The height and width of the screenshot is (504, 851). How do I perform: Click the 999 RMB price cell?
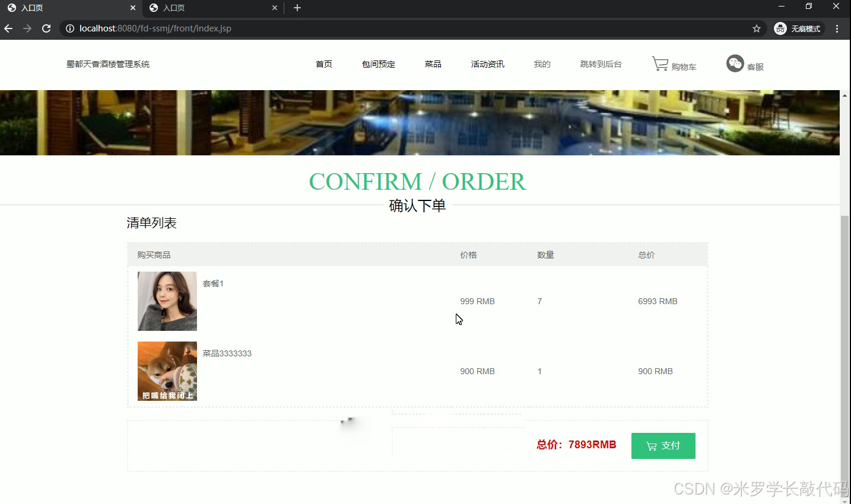[478, 301]
